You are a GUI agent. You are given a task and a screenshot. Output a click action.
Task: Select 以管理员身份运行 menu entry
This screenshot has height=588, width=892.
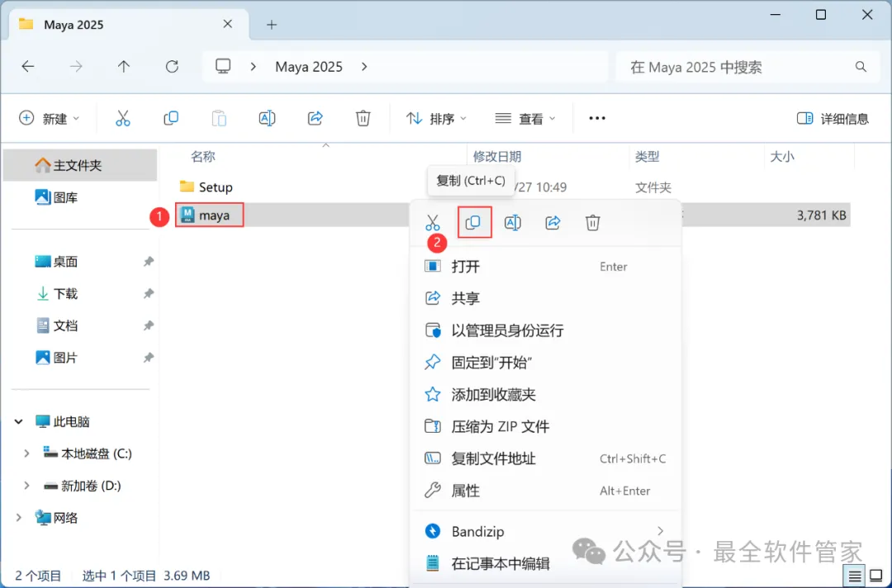[545, 330]
